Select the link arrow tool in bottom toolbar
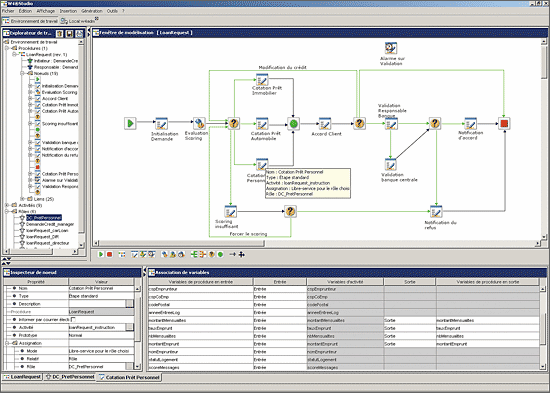 click(x=233, y=254)
